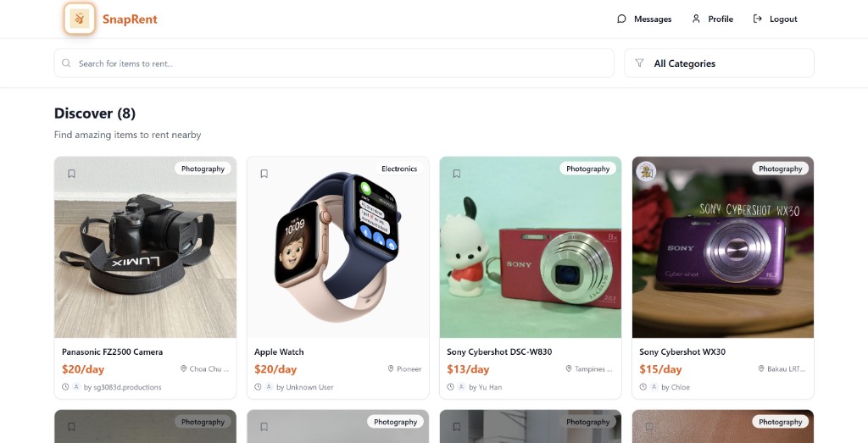Click the owner avatar on Sony WX30 image
Screen dimensions: 868x443
click(x=646, y=171)
